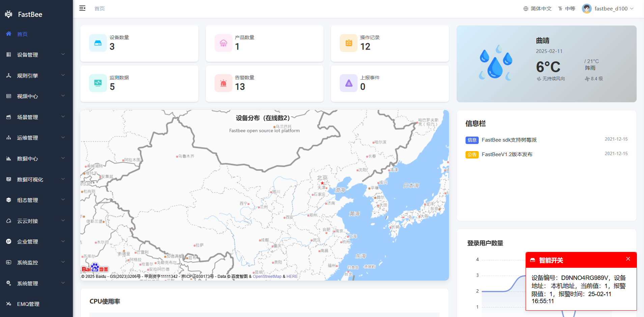Expand the 运维管理 menu chevron

[x=63, y=138]
